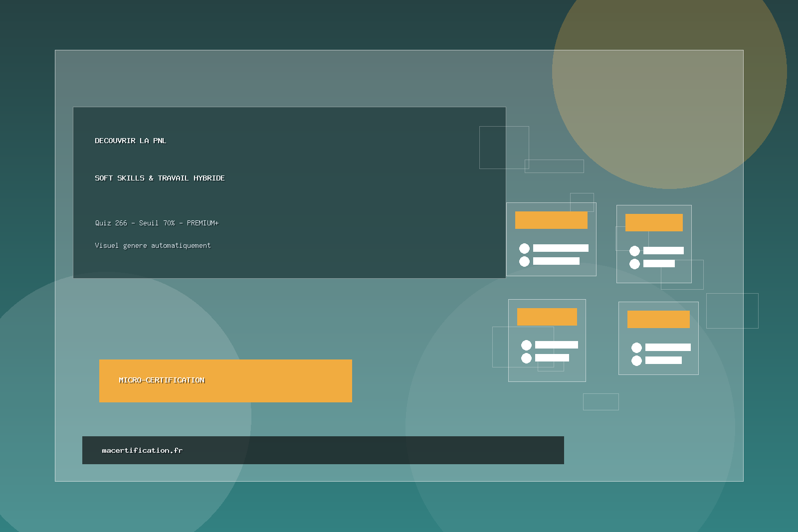This screenshot has height=532, width=798.
Task: Select the SOFT SKILLS & TRAVAIL HYBRIDE subtitle
Action: [160, 178]
